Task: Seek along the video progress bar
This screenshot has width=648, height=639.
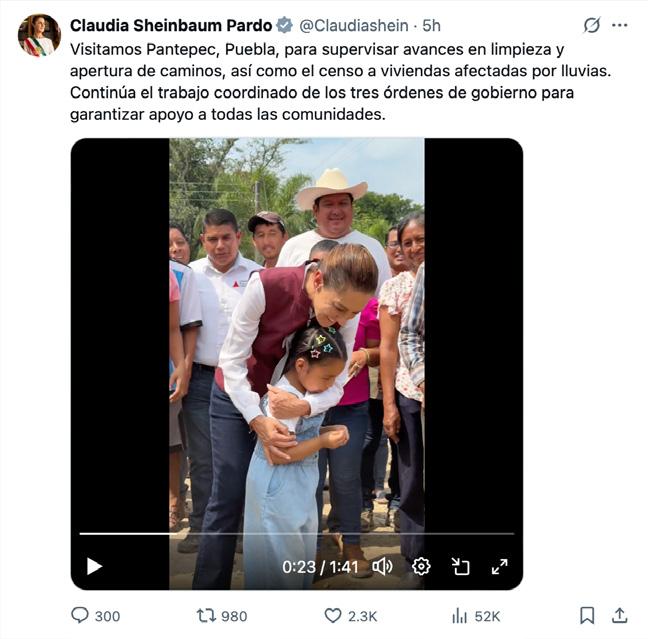Action: [x=297, y=534]
